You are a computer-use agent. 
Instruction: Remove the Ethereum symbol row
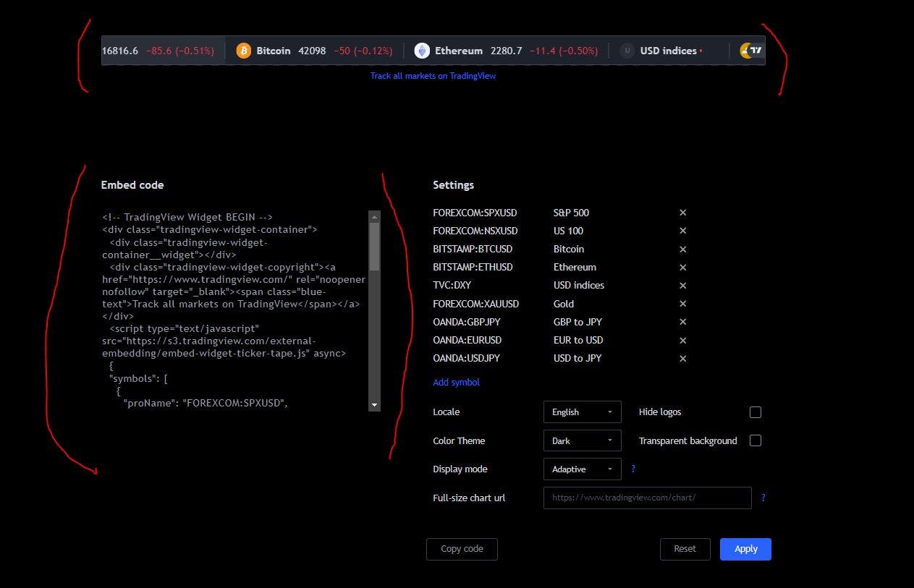(682, 268)
